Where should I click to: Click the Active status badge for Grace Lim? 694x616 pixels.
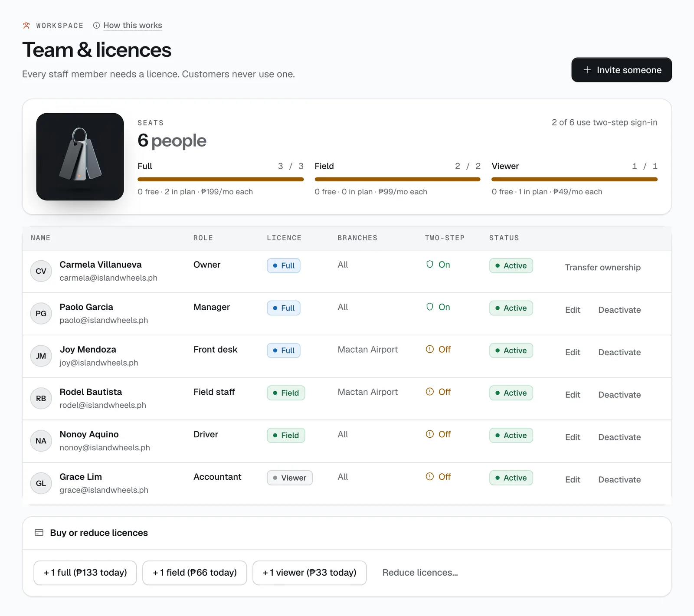coord(511,478)
